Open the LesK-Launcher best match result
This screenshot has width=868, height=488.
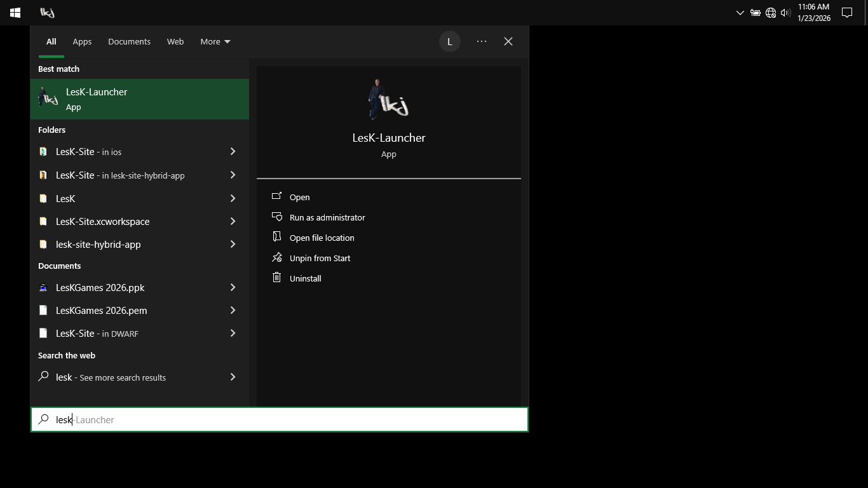pyautogui.click(x=140, y=99)
